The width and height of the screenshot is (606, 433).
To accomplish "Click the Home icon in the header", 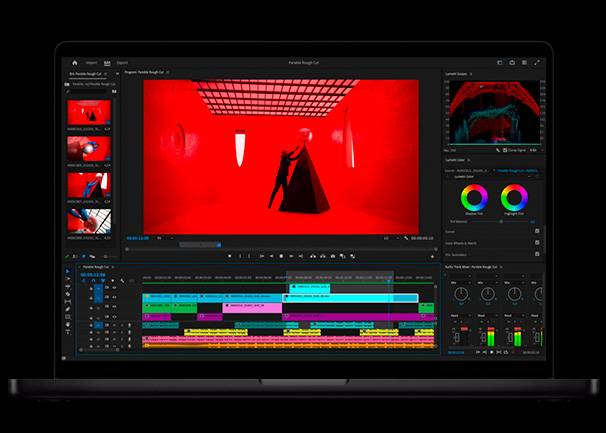I will pyautogui.click(x=74, y=62).
